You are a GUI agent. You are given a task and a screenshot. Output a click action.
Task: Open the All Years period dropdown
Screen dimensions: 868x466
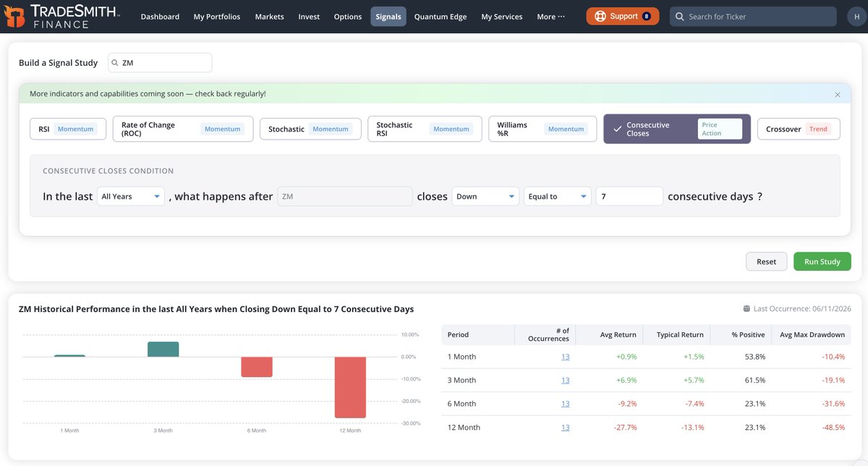[131, 196]
